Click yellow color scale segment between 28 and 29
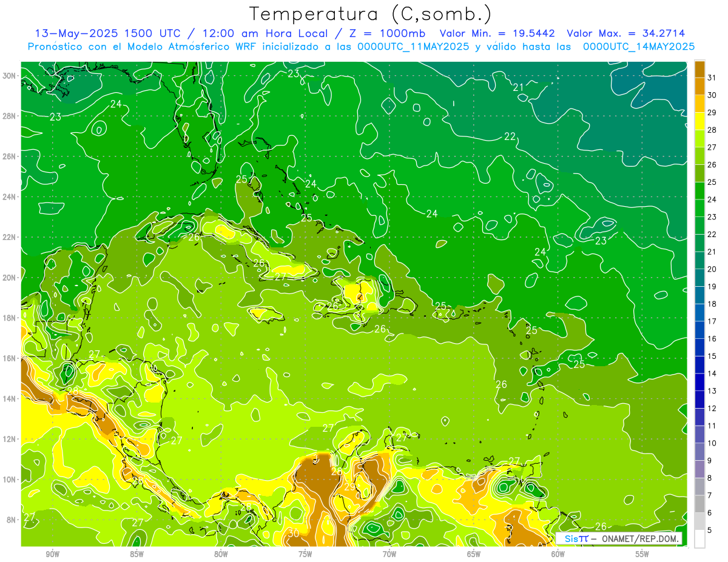This screenshot has width=728, height=562. pos(699,121)
